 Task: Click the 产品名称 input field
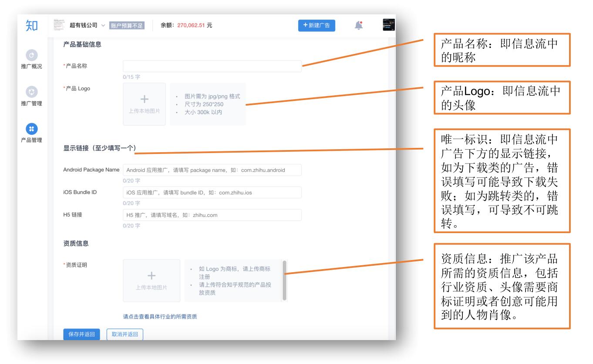click(212, 65)
